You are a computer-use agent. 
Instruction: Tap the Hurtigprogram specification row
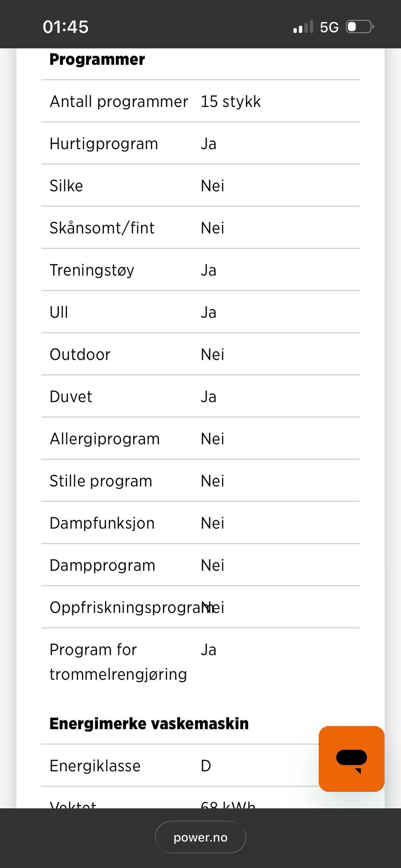pyautogui.click(x=200, y=143)
